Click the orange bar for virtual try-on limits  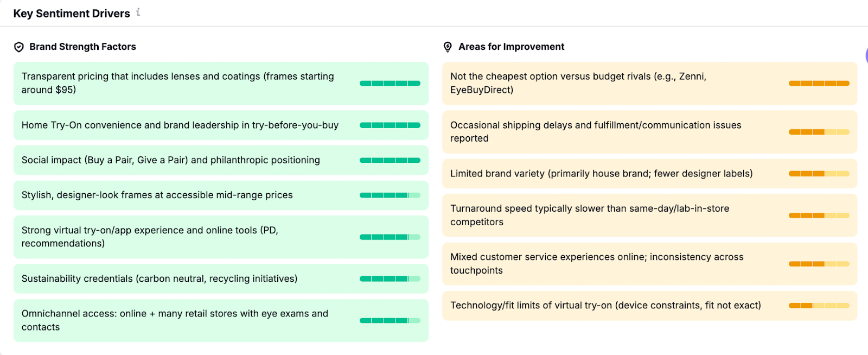click(x=819, y=306)
